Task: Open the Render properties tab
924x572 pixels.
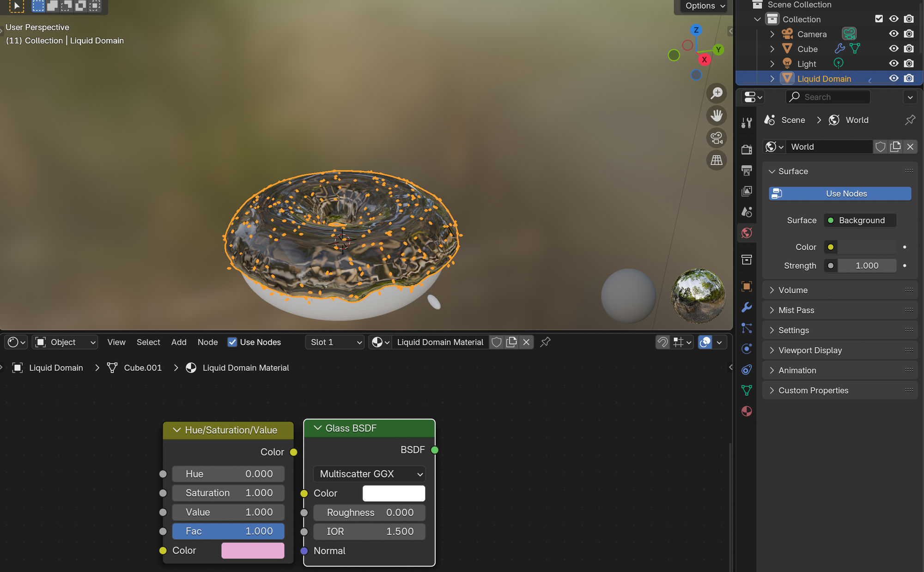Action: click(747, 149)
